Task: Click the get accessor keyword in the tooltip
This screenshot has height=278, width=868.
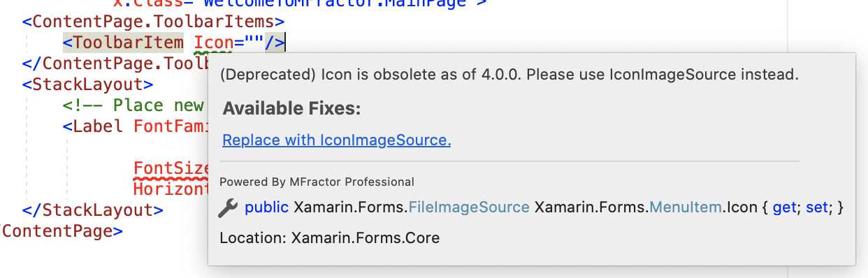Action: tap(785, 207)
